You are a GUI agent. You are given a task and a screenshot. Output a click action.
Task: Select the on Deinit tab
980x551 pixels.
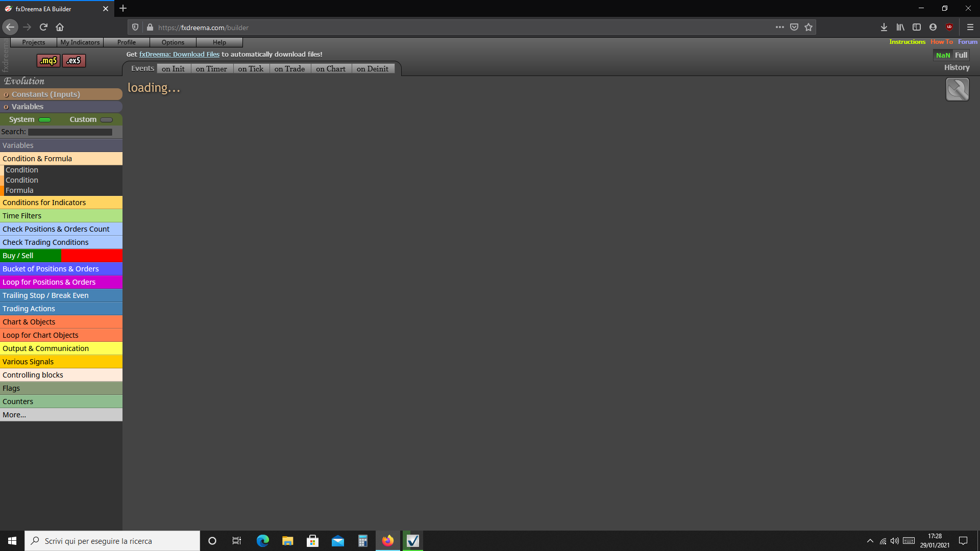coord(373,69)
